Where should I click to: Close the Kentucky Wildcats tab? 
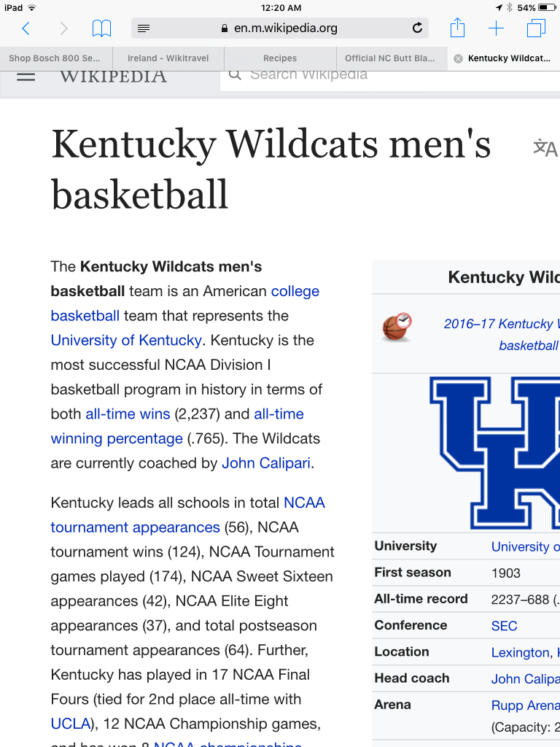coord(458,58)
